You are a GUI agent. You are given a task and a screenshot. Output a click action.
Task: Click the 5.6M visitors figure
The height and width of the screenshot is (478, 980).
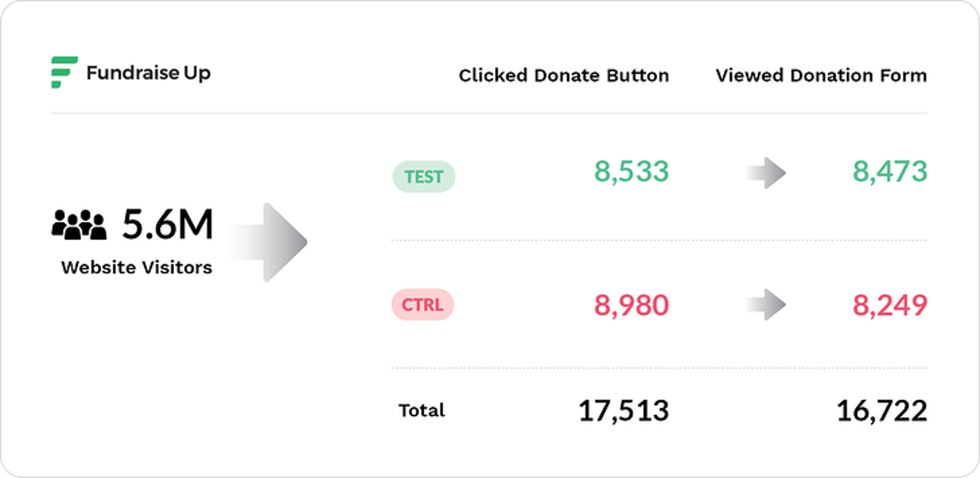[x=167, y=224]
